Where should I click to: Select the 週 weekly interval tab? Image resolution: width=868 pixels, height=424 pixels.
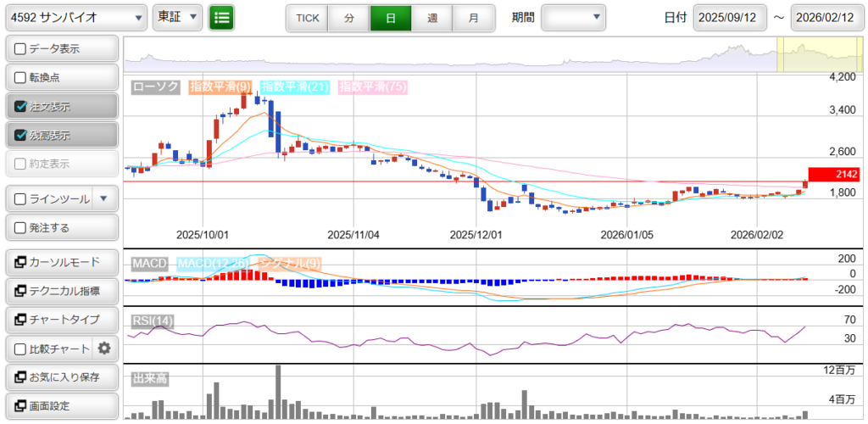432,18
